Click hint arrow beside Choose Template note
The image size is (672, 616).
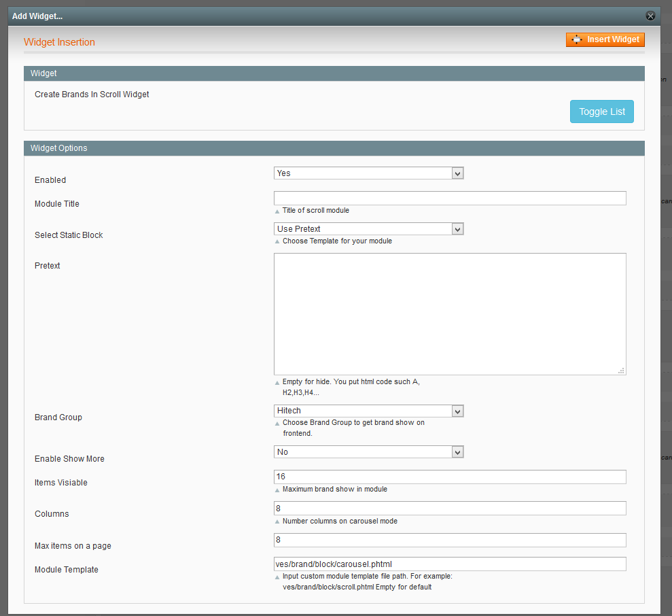tap(277, 241)
